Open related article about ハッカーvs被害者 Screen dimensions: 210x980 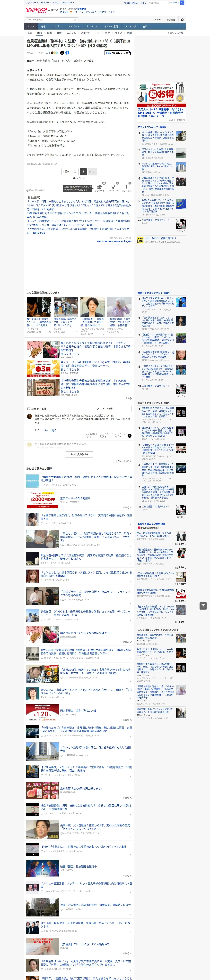point(79,223)
